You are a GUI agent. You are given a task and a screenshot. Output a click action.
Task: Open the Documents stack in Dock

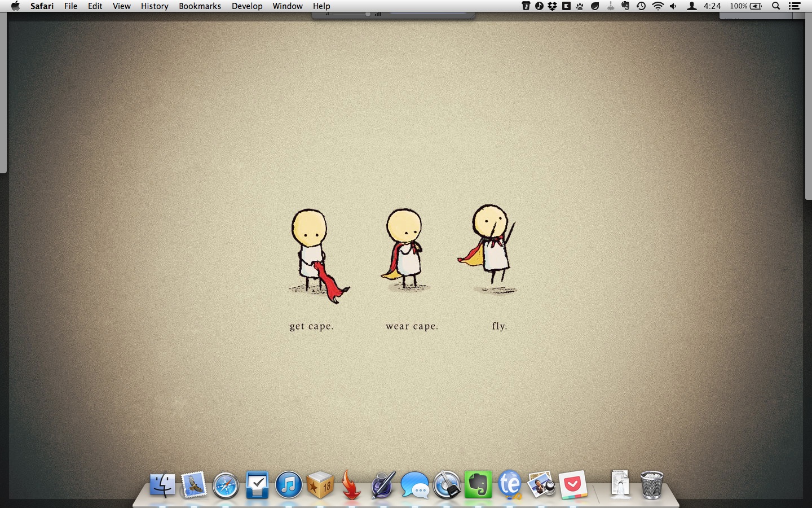point(620,485)
